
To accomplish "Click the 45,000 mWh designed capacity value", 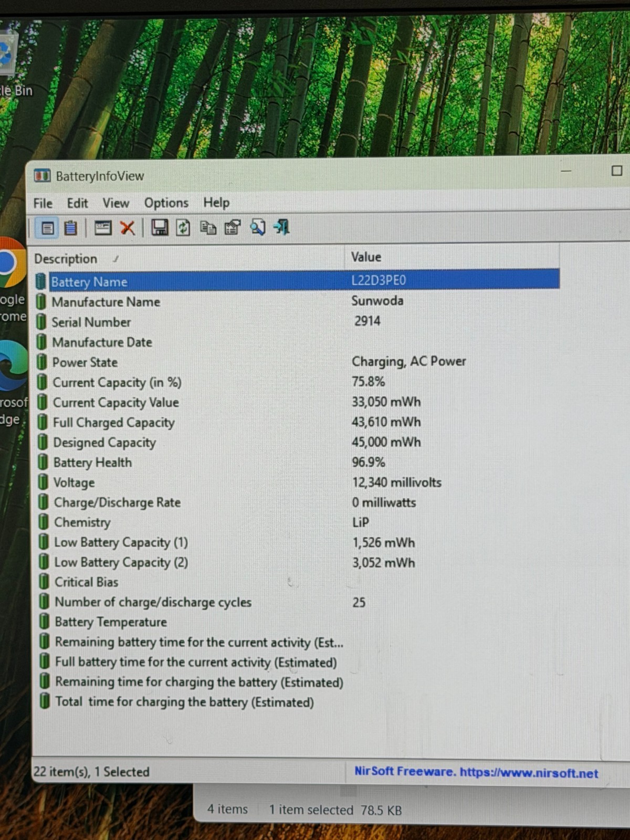I will coord(386,442).
